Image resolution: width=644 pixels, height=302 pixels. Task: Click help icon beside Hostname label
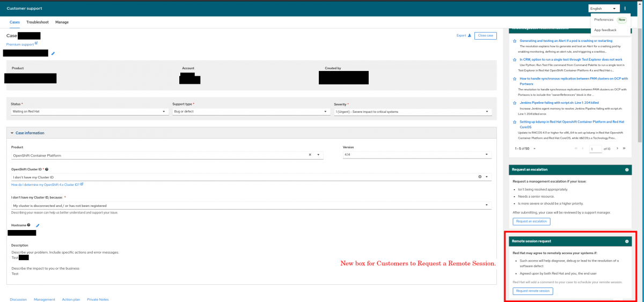[x=28, y=225]
